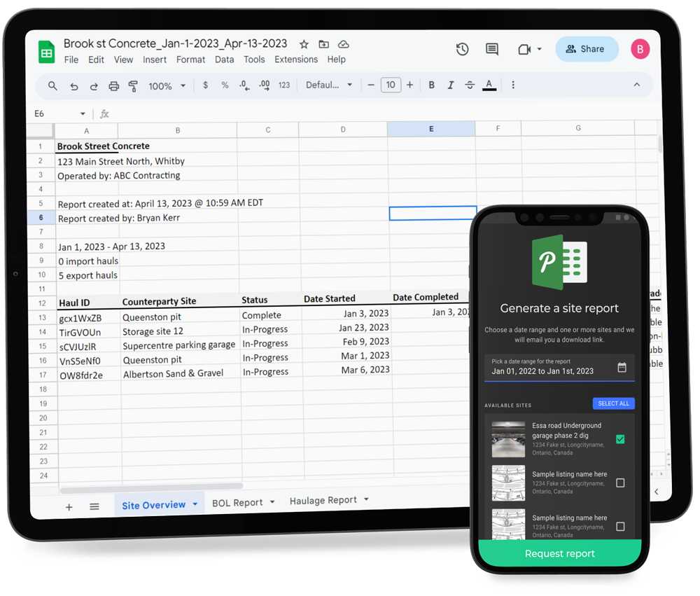Click the SELECT ALL button

(613, 403)
